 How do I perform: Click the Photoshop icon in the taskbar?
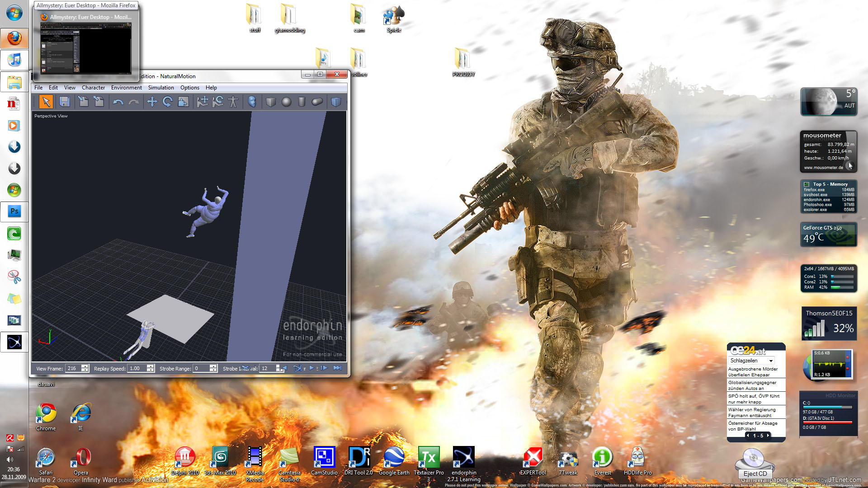14,211
